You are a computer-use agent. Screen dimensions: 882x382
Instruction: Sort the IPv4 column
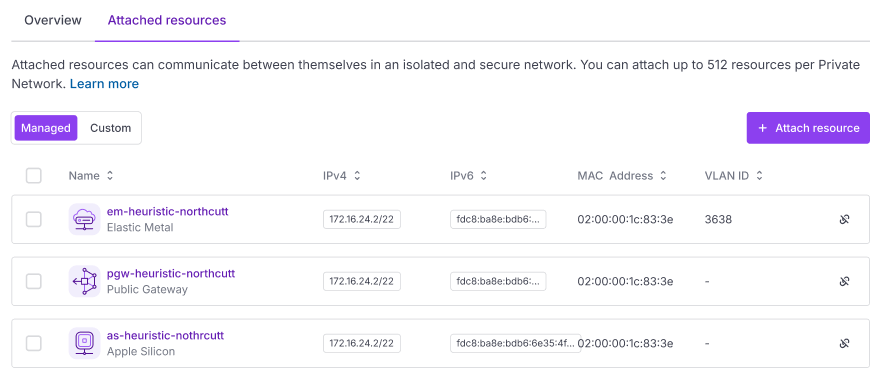357,176
